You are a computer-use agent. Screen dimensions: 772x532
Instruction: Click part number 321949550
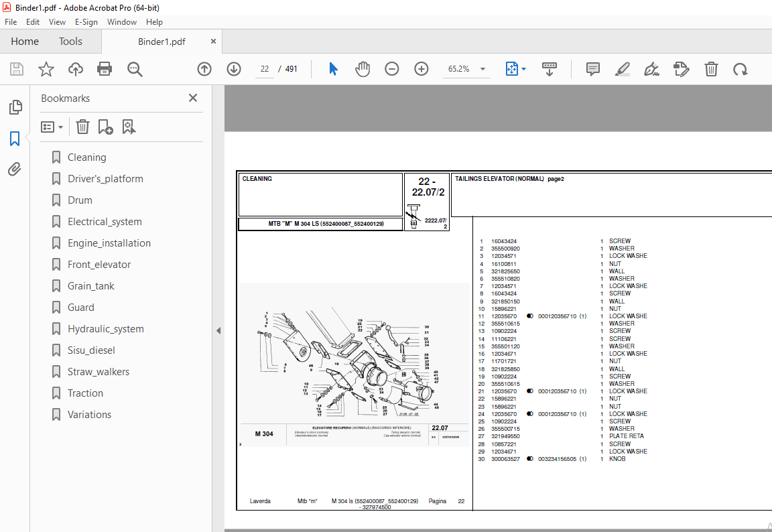click(505, 436)
